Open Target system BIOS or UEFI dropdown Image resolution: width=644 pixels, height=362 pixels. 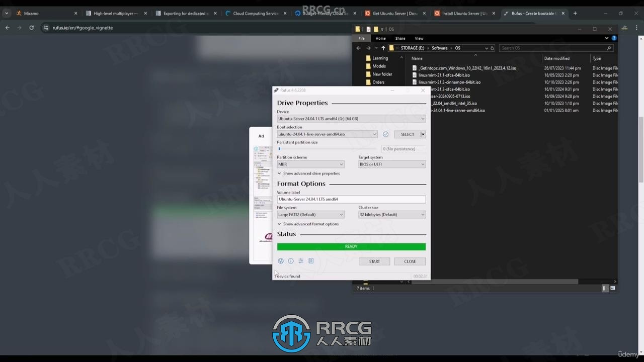[392, 164]
